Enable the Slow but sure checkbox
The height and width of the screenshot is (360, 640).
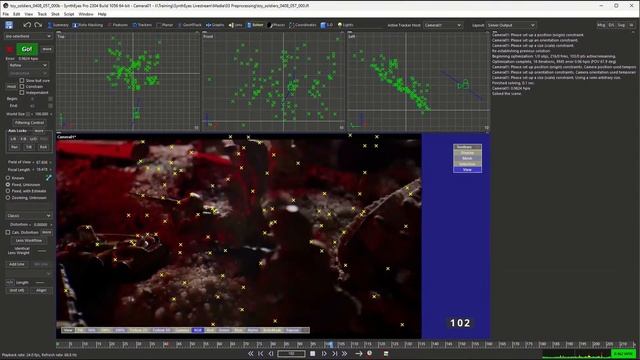click(22, 80)
